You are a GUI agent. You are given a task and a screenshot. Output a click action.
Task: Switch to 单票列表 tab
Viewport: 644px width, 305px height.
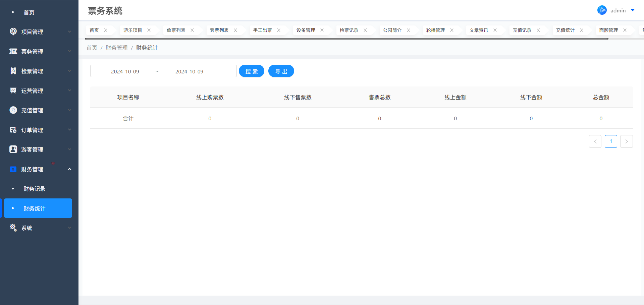176,30
